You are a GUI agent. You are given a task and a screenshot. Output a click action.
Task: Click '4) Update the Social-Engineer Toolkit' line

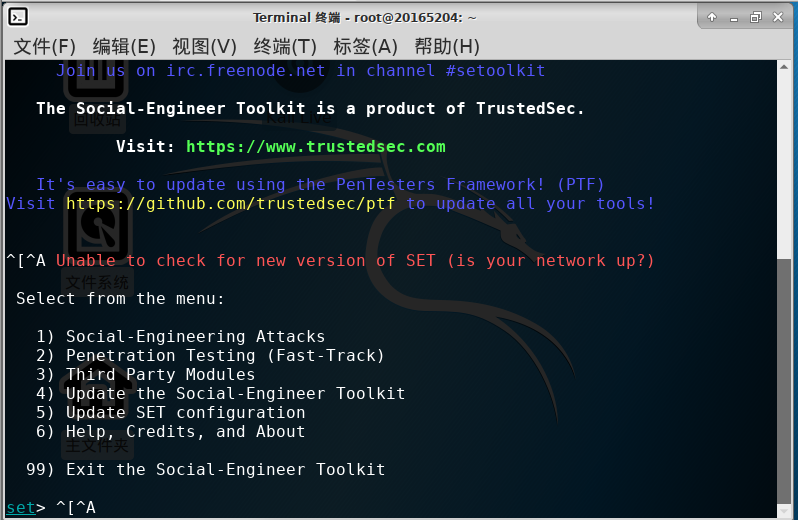coord(220,393)
